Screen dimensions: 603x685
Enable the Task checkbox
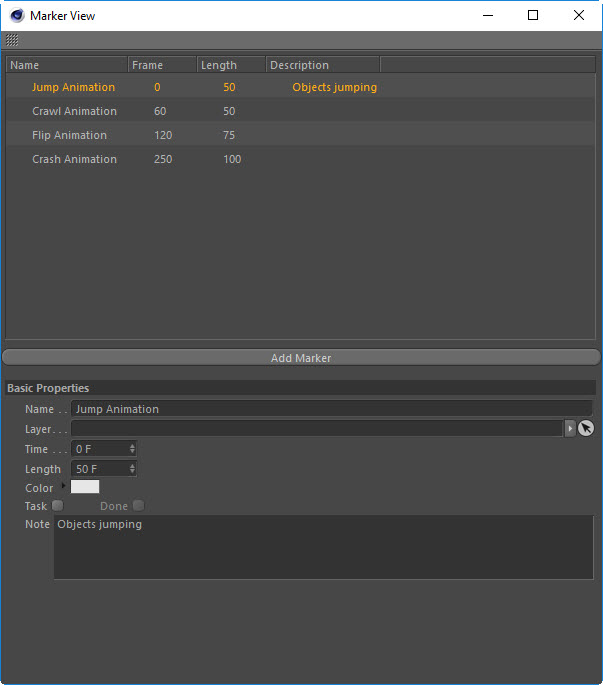(57, 505)
